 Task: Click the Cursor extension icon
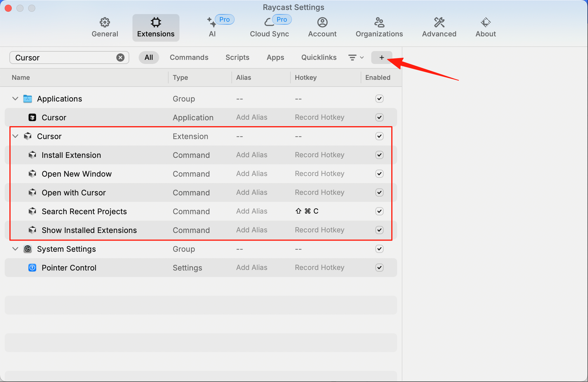[x=28, y=136]
